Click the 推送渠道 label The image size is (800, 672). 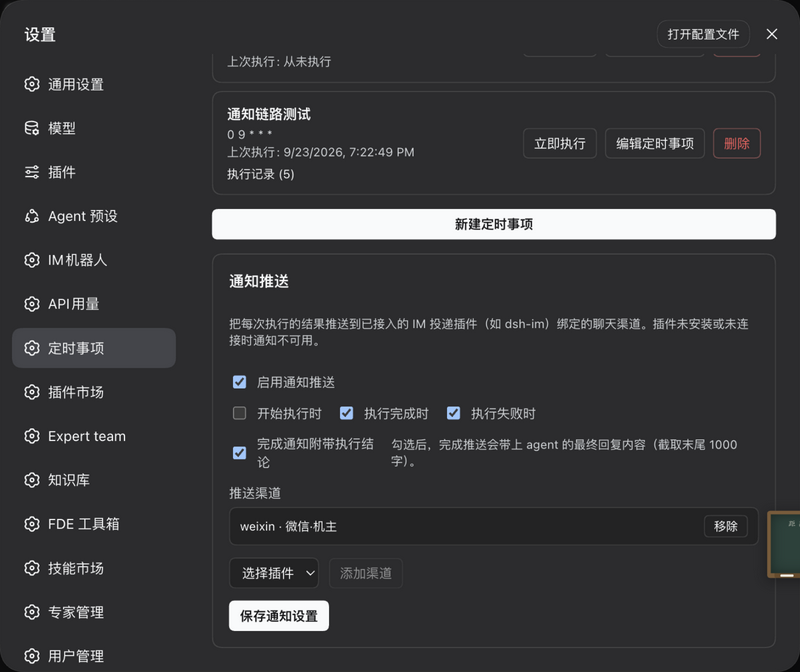pyautogui.click(x=255, y=493)
